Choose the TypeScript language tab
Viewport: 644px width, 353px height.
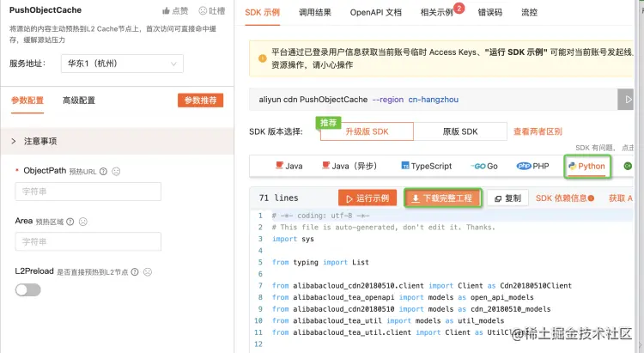click(x=426, y=166)
